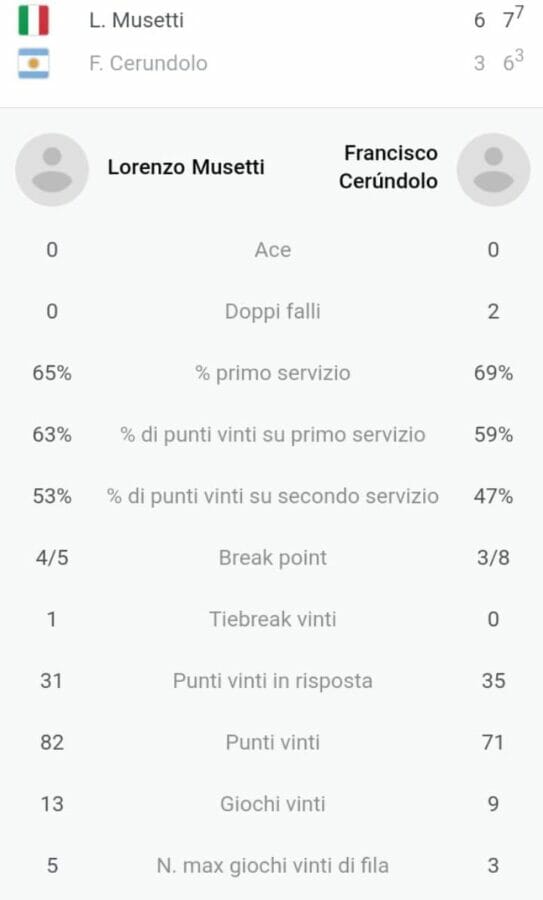Click Musetti's 82 Punti vinti value

52,742
